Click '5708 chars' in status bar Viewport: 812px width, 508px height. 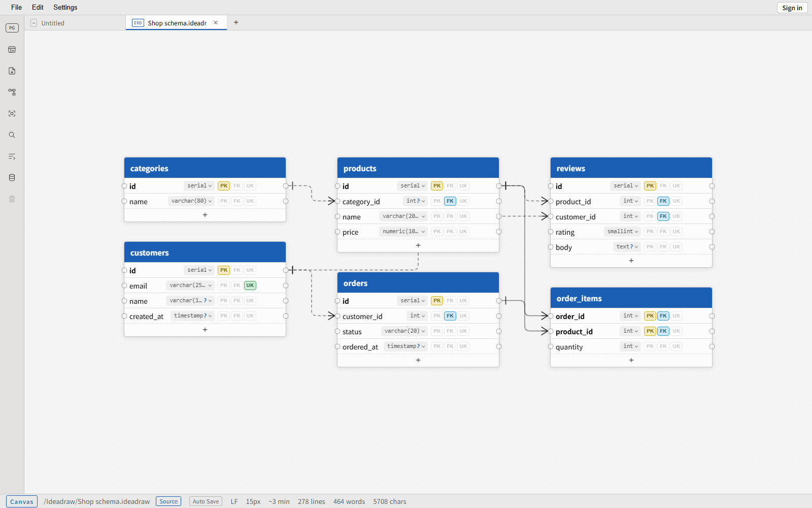coord(390,501)
